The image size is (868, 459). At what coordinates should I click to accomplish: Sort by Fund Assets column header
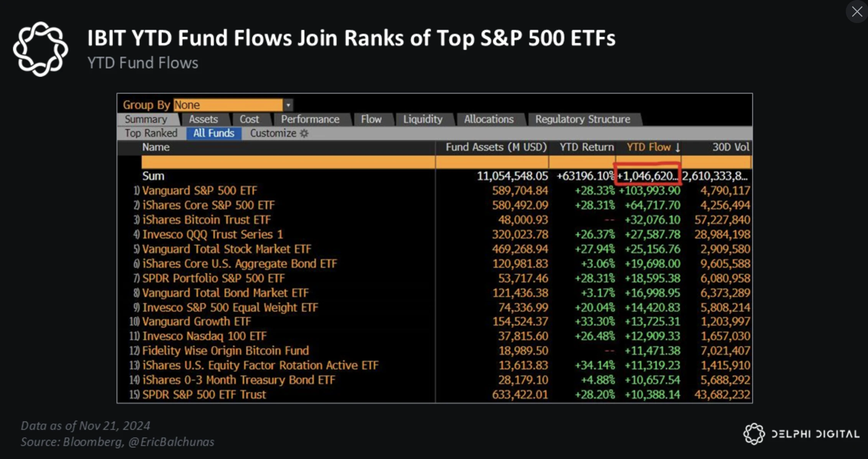496,147
